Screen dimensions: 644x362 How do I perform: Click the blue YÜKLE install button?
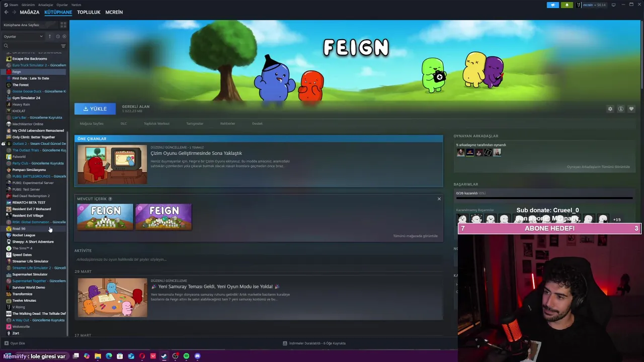point(95,109)
